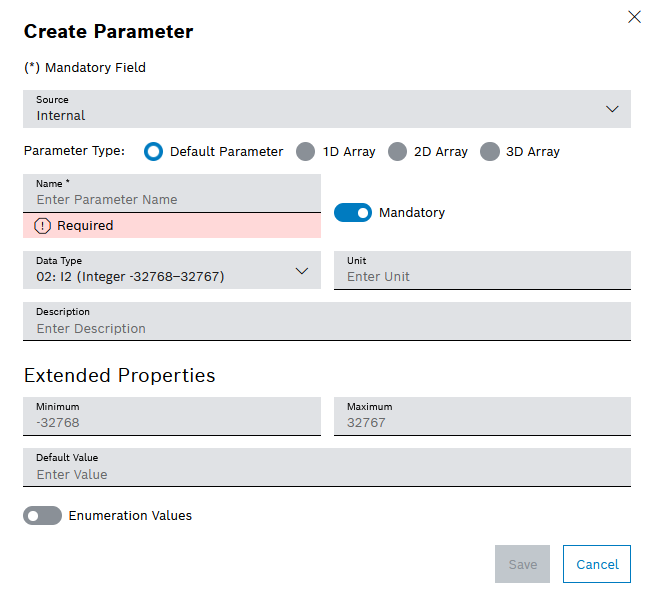This screenshot has width=656, height=607.
Task: Click the Create Parameter title
Action: click(x=108, y=31)
